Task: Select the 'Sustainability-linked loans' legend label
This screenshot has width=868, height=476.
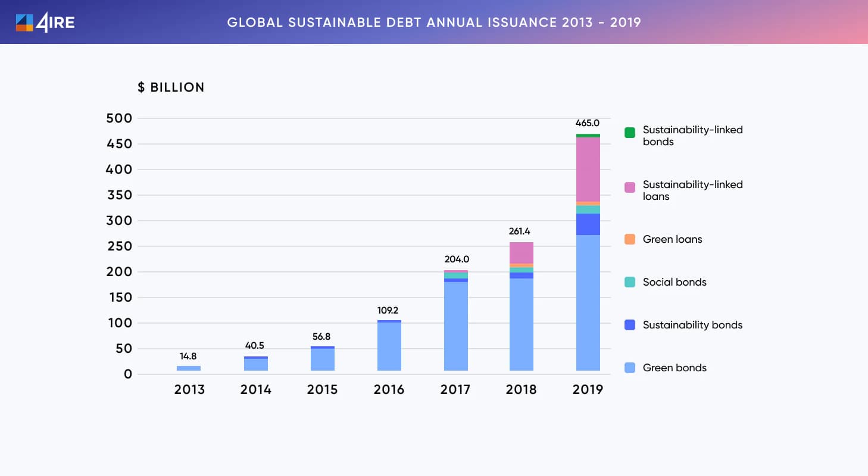Action: pos(693,190)
